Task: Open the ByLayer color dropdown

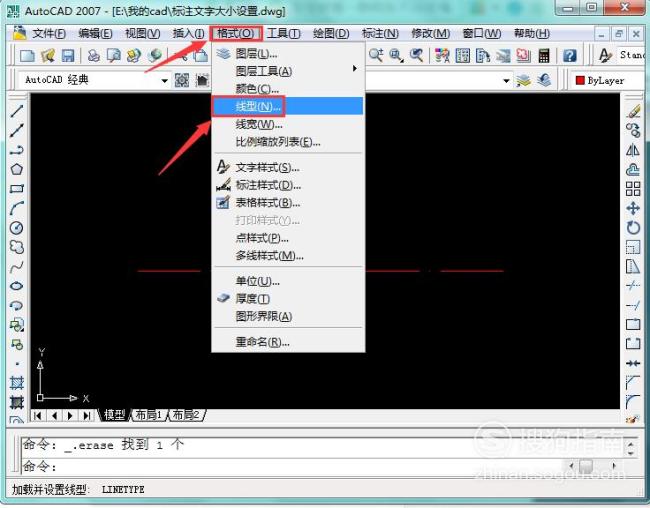Action: tap(608, 80)
